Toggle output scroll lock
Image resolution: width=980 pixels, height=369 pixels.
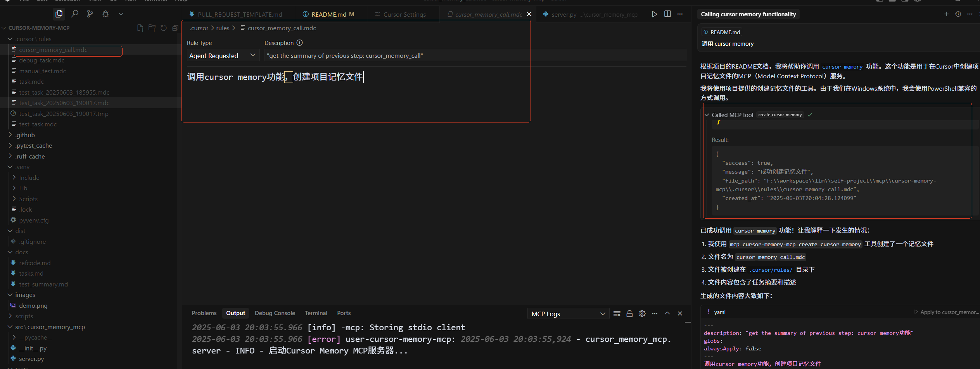[x=629, y=314]
